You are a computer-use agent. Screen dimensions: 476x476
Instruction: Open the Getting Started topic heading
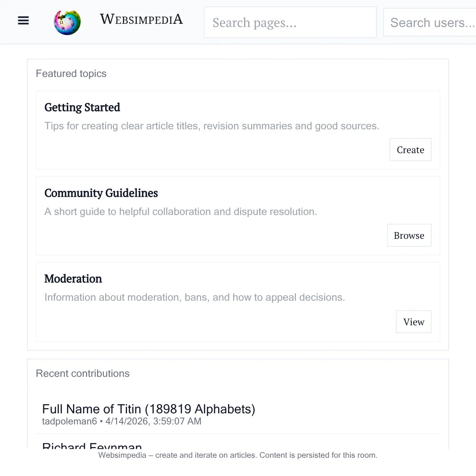click(x=82, y=107)
